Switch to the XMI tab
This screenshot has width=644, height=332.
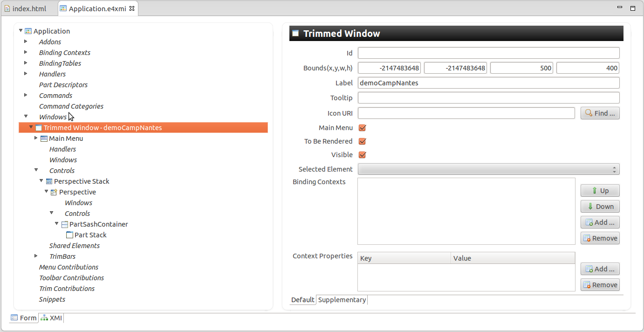51,318
